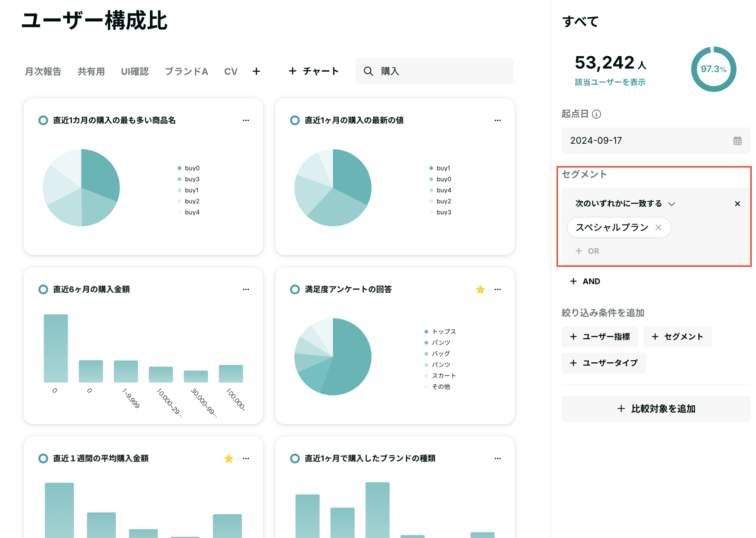Click + ユーザー指標 button

[x=599, y=337]
